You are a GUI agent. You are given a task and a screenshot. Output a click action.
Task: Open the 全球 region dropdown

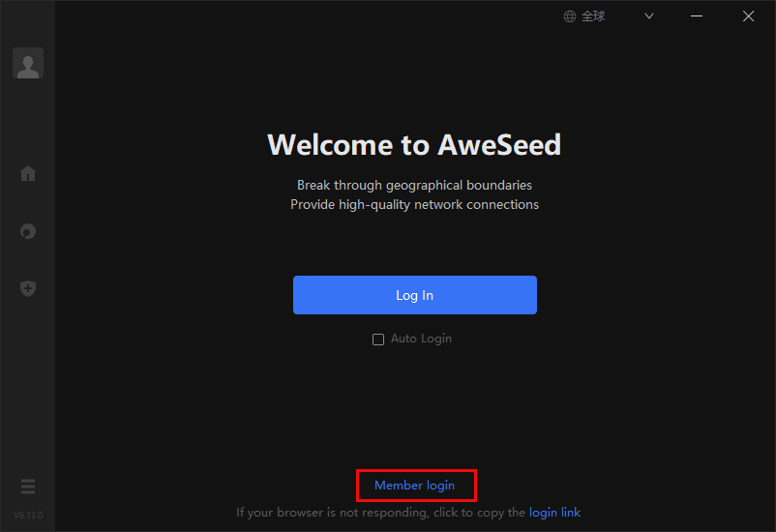coord(609,16)
